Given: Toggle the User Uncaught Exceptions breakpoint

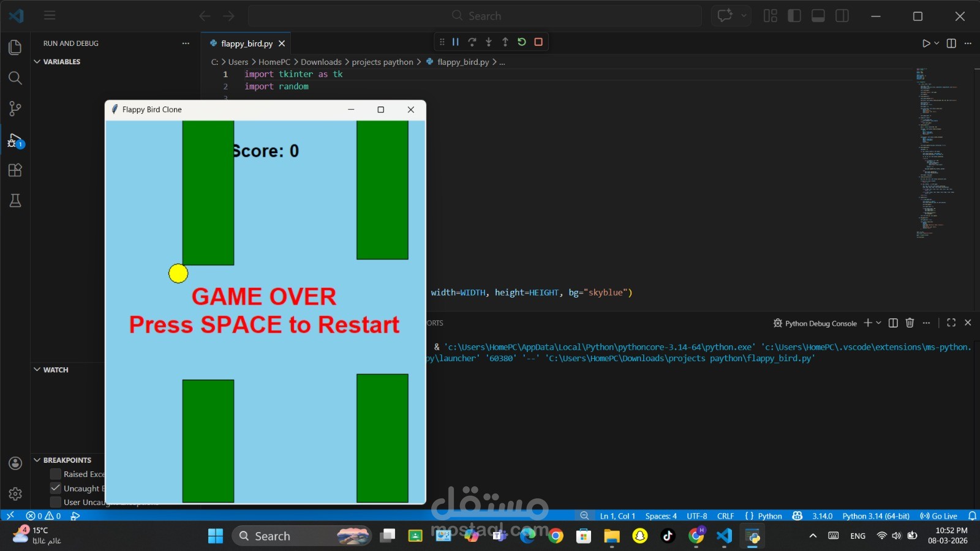Looking at the screenshot, I should (x=55, y=502).
